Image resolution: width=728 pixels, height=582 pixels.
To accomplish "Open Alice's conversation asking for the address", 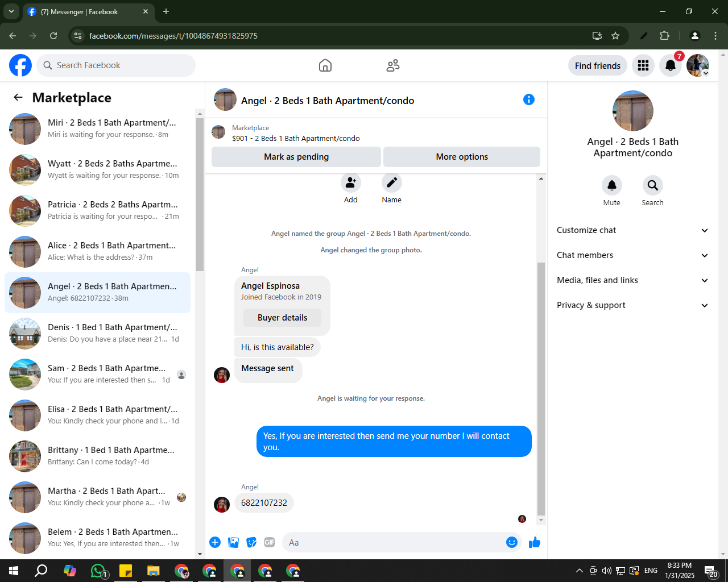I will (97, 252).
